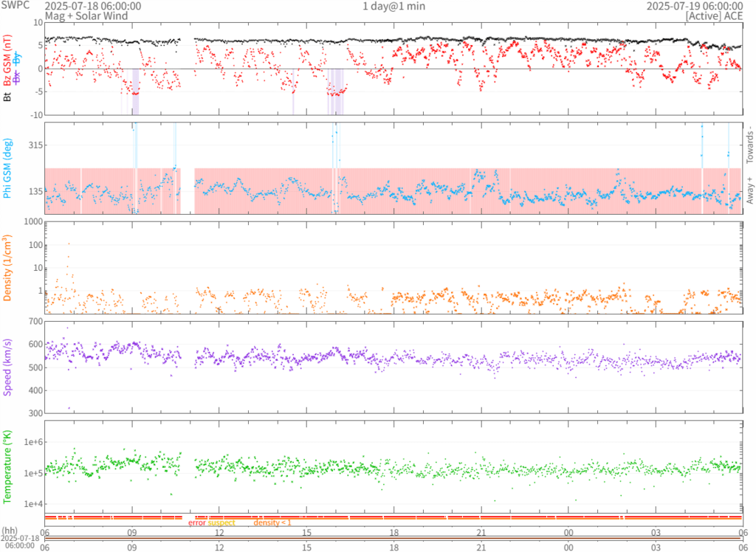Screen dimensions: 756x552
Task: Click the (hh) time axis unit label
Action: 10,531
